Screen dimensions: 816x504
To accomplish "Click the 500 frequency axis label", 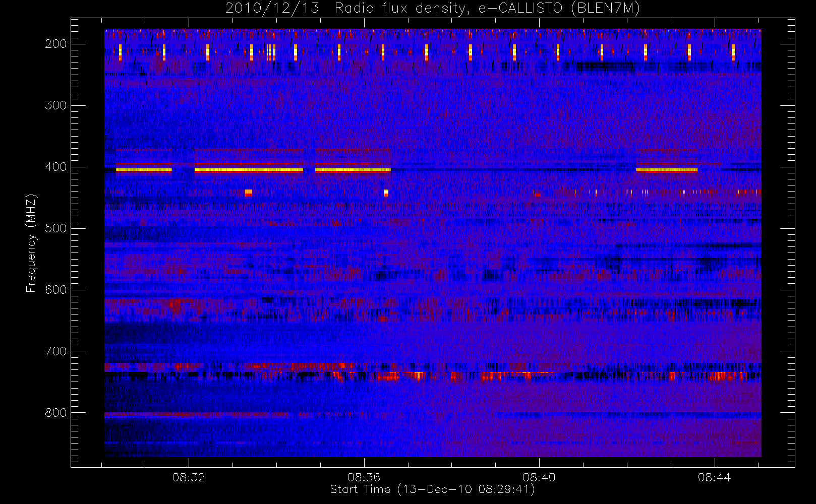I will click(x=55, y=228).
